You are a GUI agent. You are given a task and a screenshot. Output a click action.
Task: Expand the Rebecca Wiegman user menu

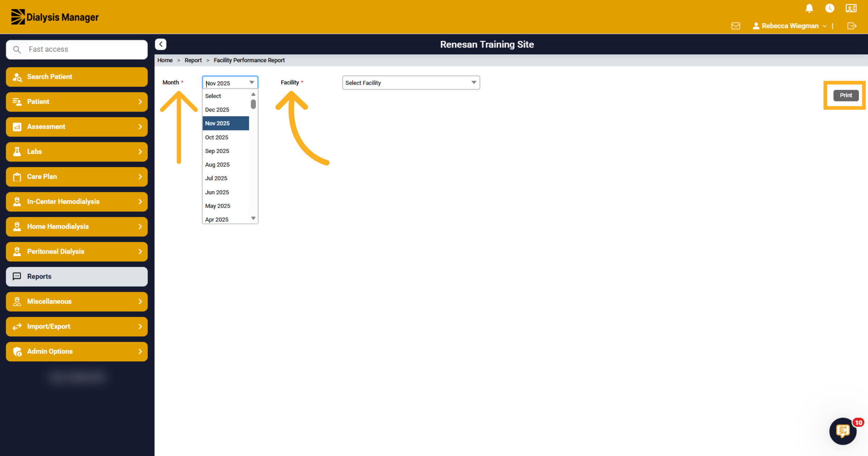pos(790,26)
